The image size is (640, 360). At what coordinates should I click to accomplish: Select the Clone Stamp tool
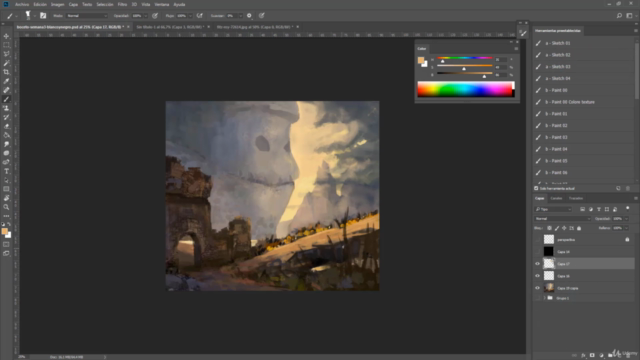(6, 108)
